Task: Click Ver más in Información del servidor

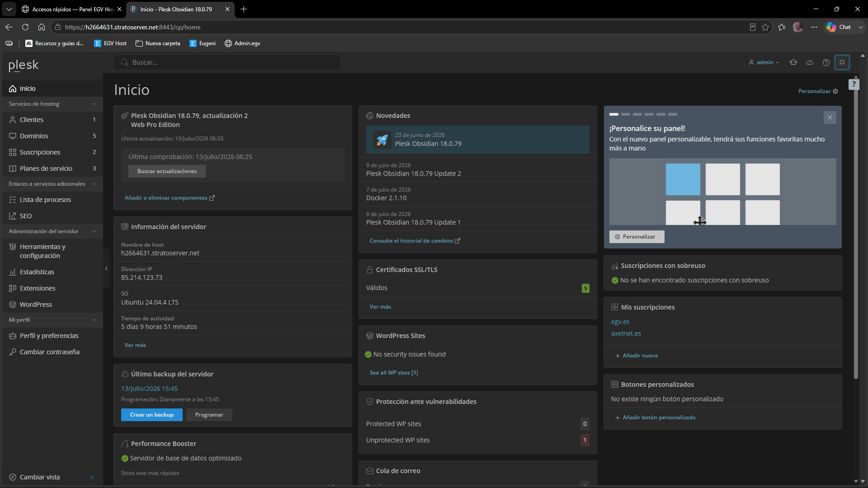Action: [135, 345]
